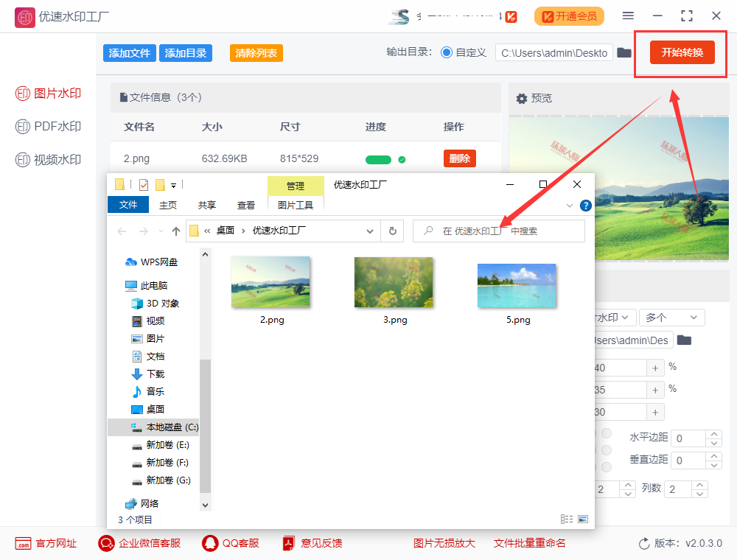Viewport: 737px width, 560px height.
Task: Open the 图片工具 ribbon tab
Action: (296, 206)
